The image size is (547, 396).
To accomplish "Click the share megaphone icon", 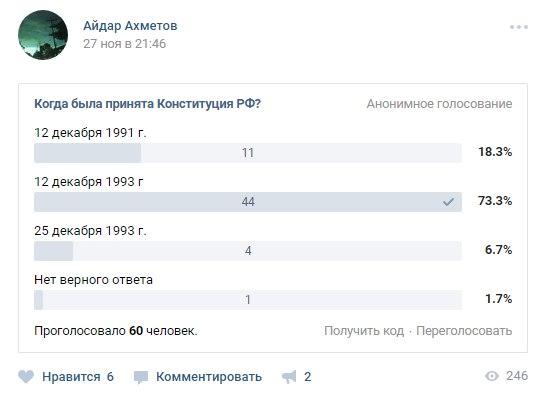I will click(x=289, y=377).
